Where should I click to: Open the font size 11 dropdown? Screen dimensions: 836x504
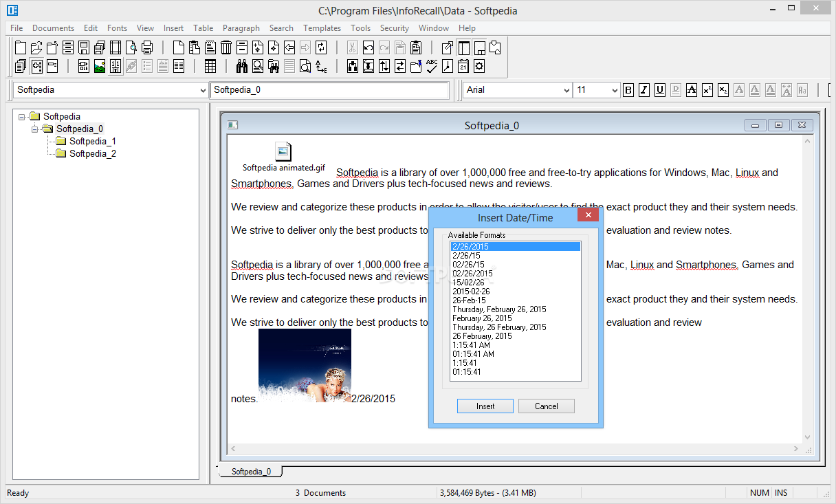pos(615,90)
